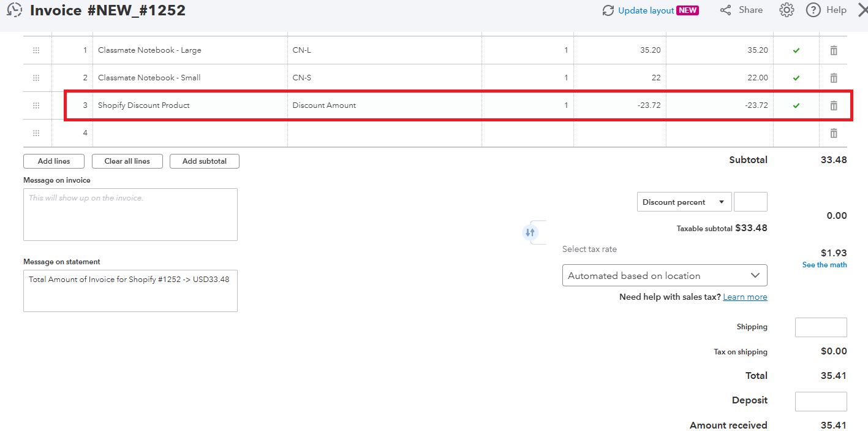Click the swap discount and tax arrows icon
The width and height of the screenshot is (868, 431).
[x=530, y=232]
